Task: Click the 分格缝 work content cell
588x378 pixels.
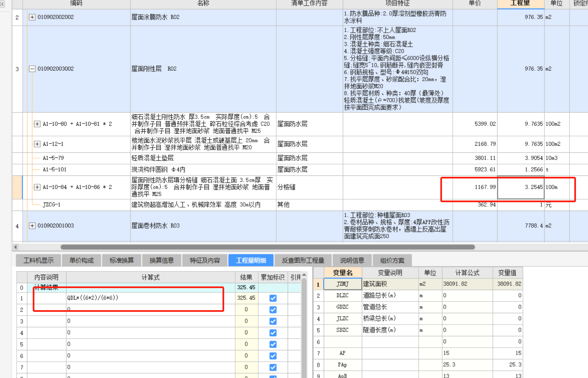Action: point(309,187)
